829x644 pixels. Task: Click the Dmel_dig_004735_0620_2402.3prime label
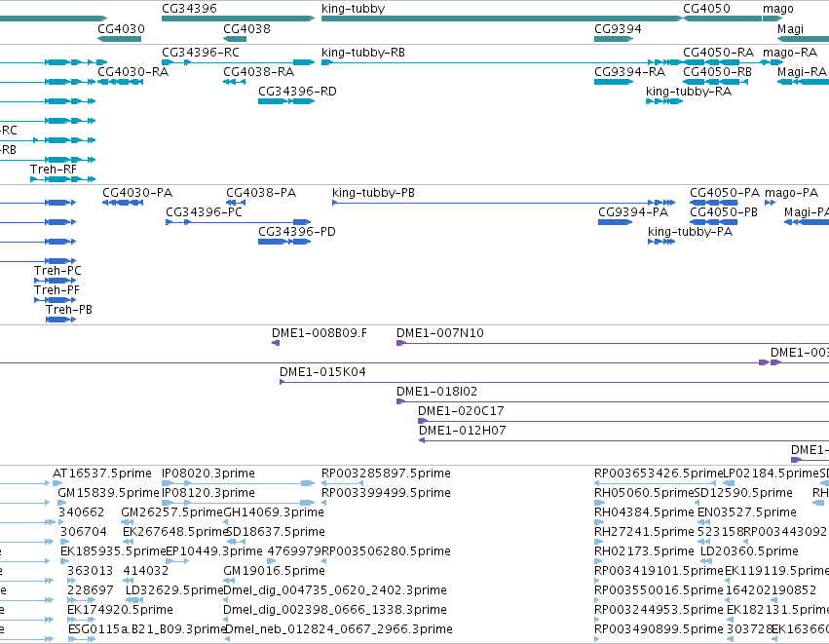(x=335, y=591)
